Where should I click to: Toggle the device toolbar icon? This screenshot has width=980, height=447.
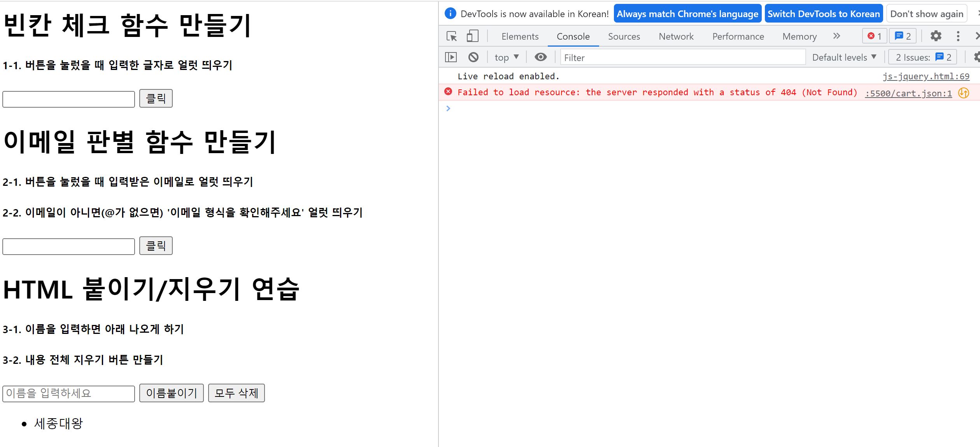tap(472, 36)
